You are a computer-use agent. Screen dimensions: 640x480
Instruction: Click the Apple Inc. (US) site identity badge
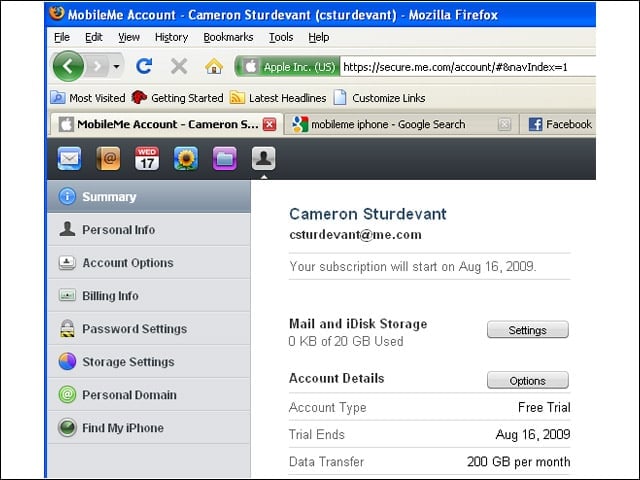pyautogui.click(x=289, y=66)
